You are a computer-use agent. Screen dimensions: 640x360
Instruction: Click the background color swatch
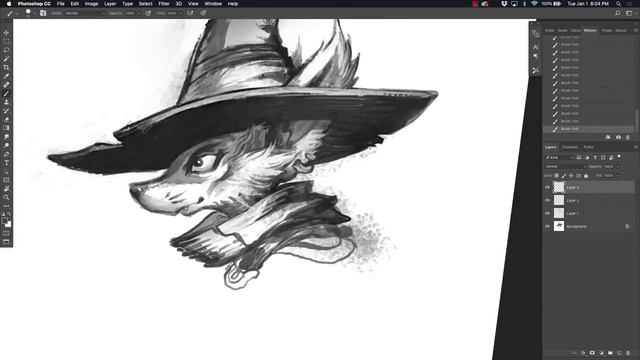point(9,225)
